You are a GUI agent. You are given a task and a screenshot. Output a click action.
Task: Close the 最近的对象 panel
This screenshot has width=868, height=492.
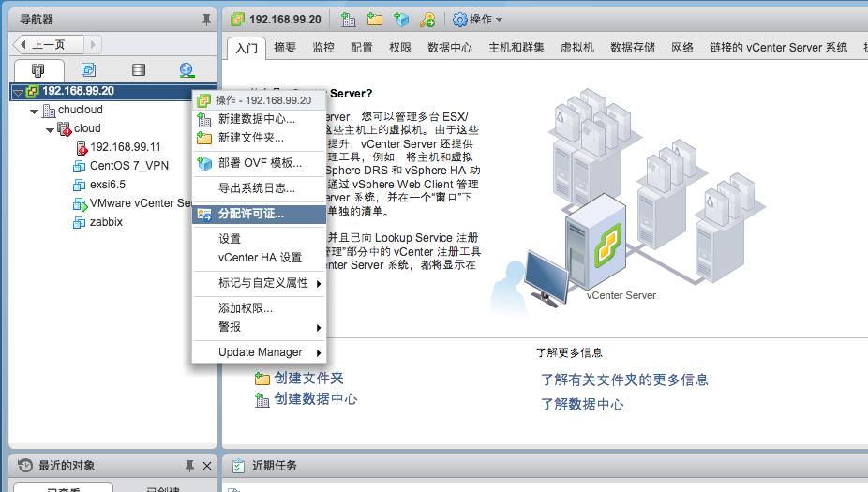[x=207, y=466]
